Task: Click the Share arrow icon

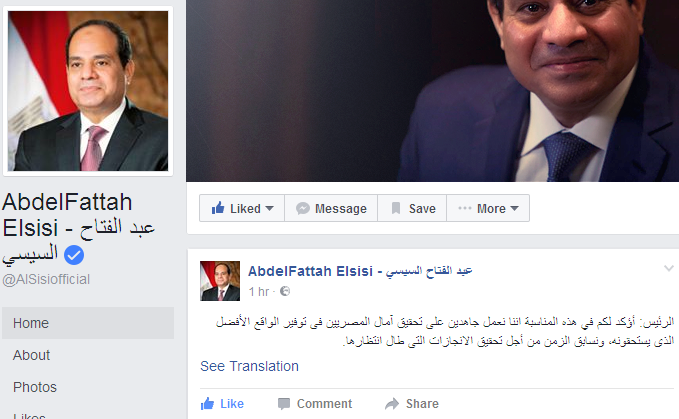Action: 392,404
